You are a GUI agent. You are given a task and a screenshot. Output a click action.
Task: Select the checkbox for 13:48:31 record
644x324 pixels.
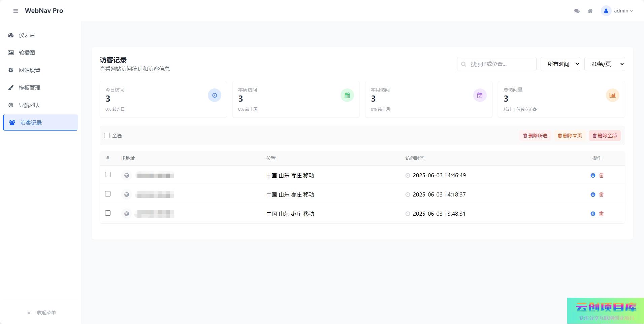point(108,213)
